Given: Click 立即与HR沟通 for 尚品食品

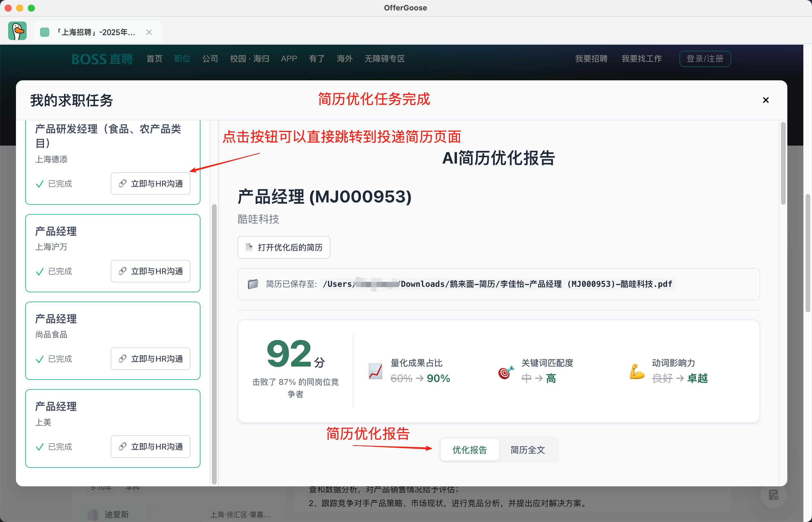Looking at the screenshot, I should tap(151, 359).
